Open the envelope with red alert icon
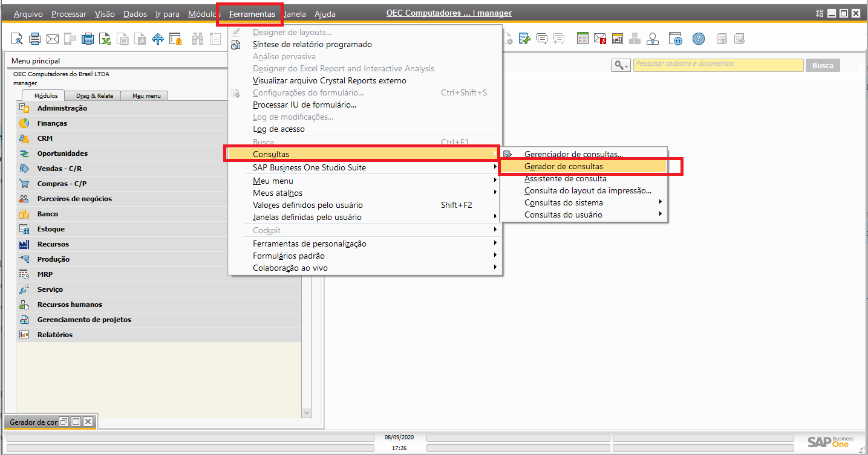 [600, 39]
